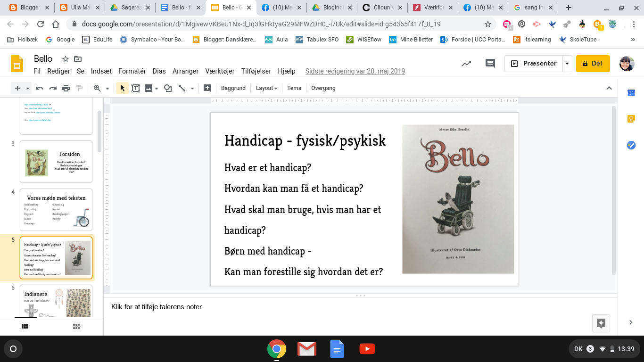Open the Værktøjer menu
Image resolution: width=644 pixels, height=362 pixels.
click(220, 71)
